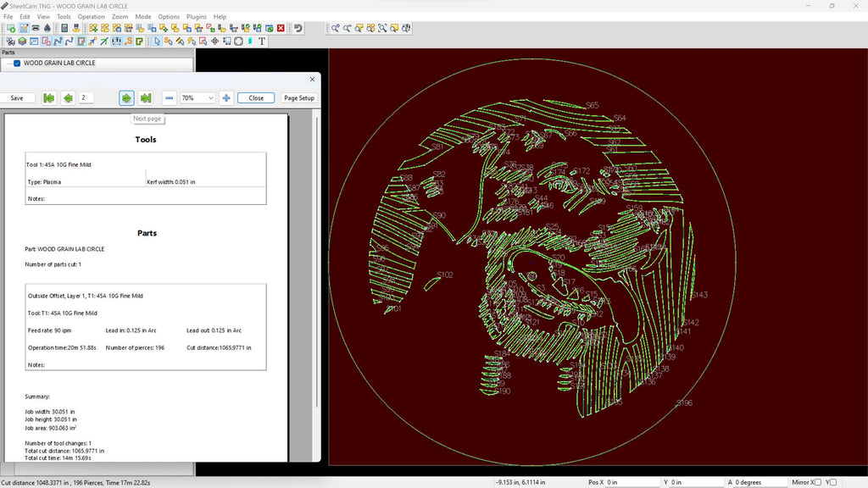Click the rounded square outline icon
Image resolution: width=868 pixels, height=488 pixels.
coord(238,42)
